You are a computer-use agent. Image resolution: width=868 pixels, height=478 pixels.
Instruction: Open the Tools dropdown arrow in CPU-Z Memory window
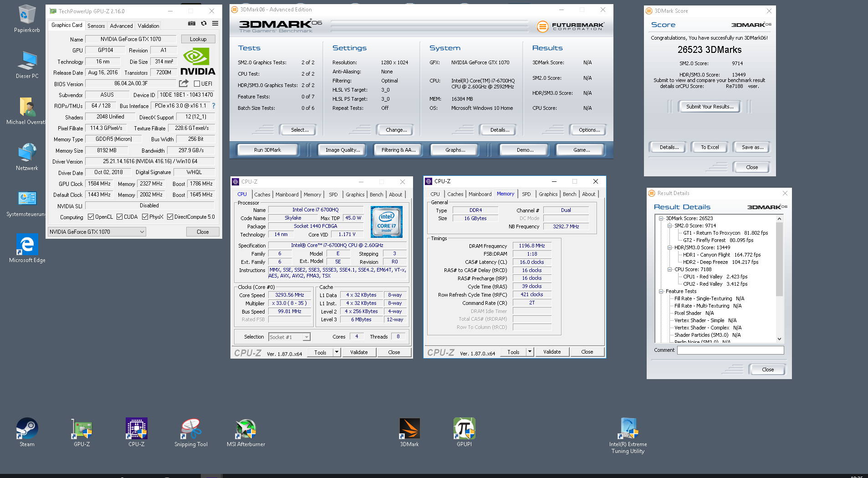(530, 352)
